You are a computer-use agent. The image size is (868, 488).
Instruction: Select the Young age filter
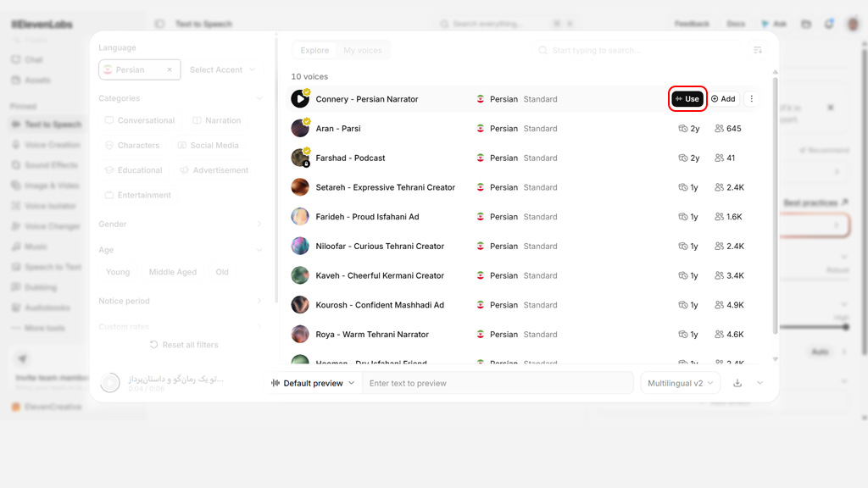118,272
